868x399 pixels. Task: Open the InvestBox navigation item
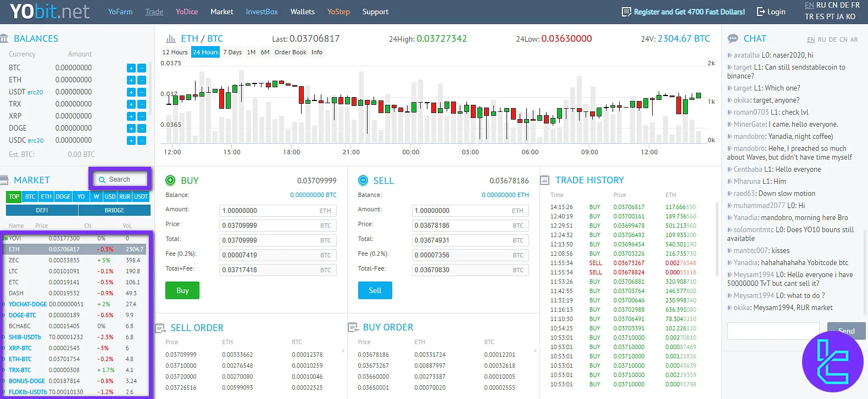[x=261, y=12]
